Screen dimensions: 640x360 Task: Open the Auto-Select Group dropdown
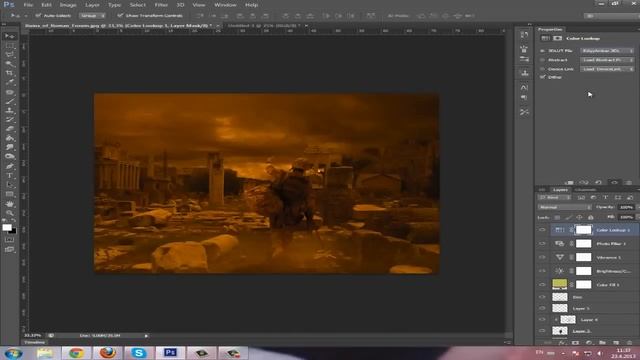(92, 16)
